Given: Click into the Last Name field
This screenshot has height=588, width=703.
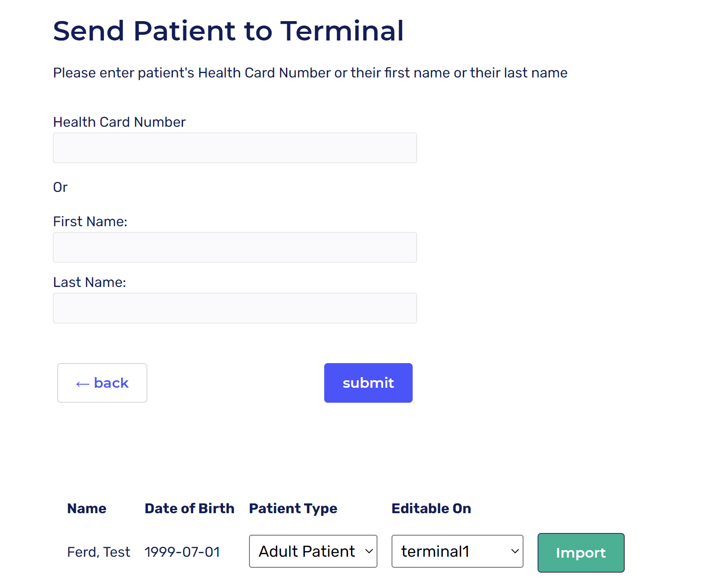Looking at the screenshot, I should point(234,308).
